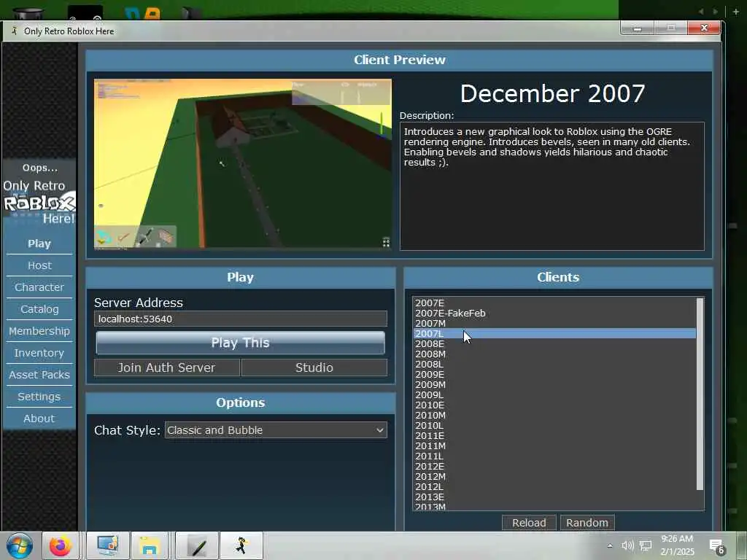Image resolution: width=747 pixels, height=560 pixels.
Task: Open the Settings tab
Action: [39, 397]
